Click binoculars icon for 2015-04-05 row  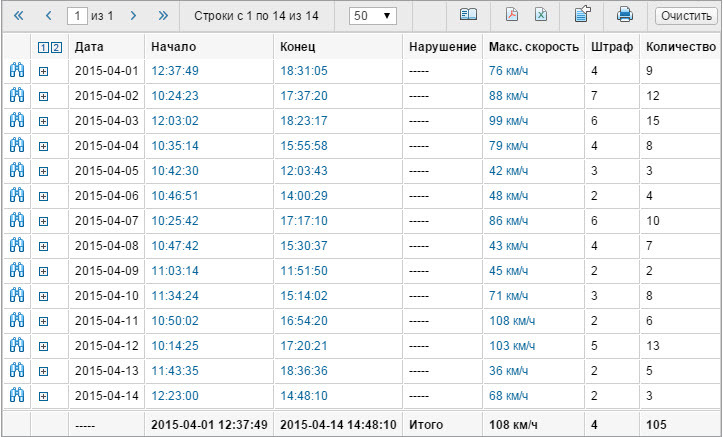[17, 171]
